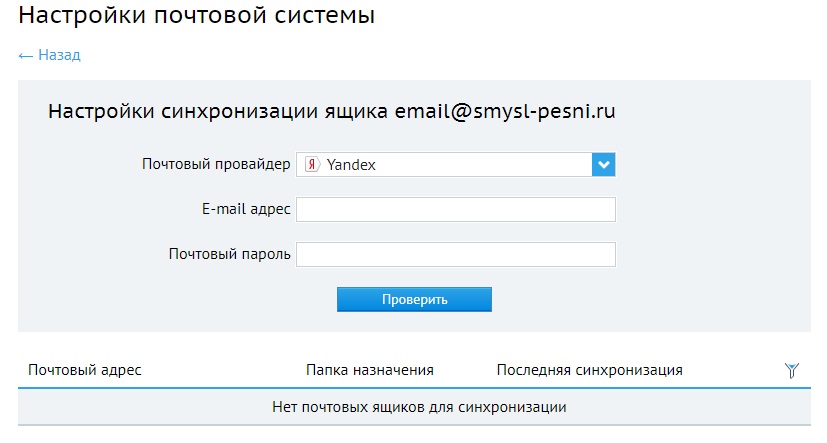827x443 pixels.
Task: Click the Почтовый провайдер label
Action: (x=216, y=164)
